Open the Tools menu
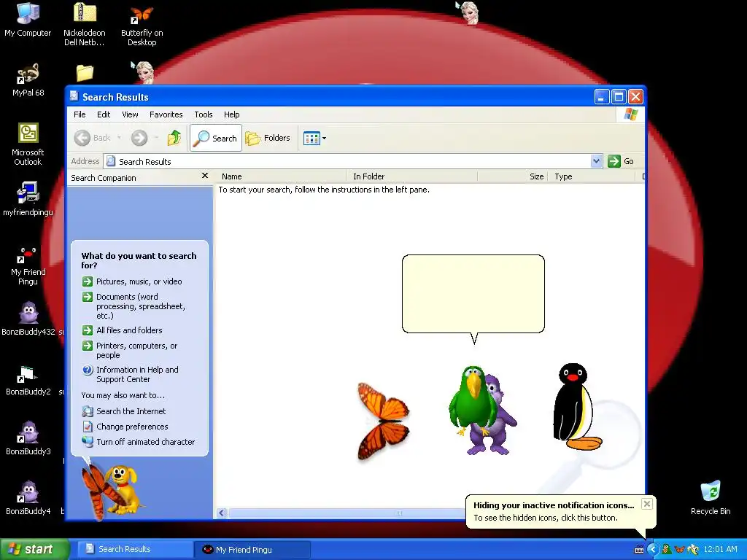 click(203, 114)
